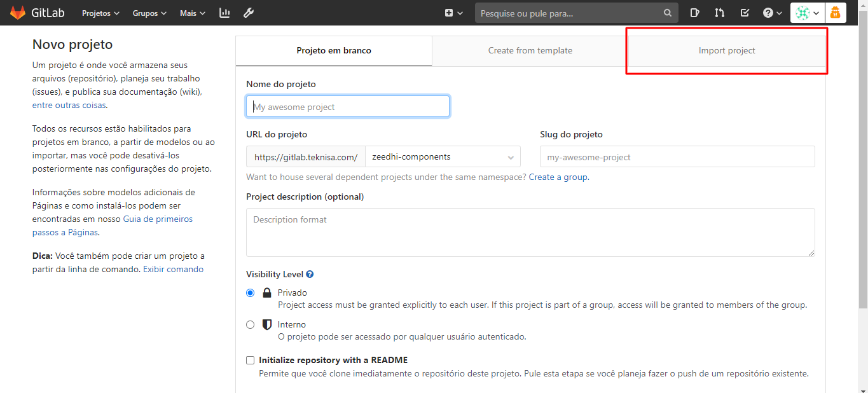Open the to-do list checkmark icon
This screenshot has width=868, height=393.
745,13
